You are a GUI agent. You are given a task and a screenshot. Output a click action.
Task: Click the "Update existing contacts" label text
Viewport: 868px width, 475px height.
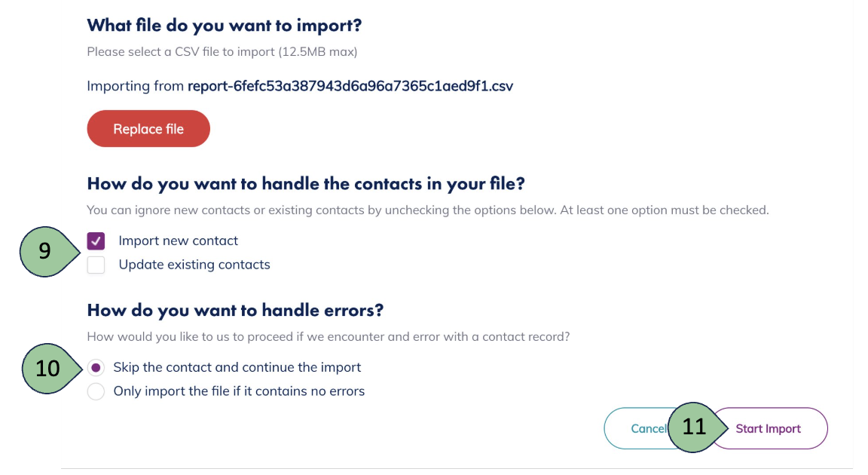tap(194, 265)
